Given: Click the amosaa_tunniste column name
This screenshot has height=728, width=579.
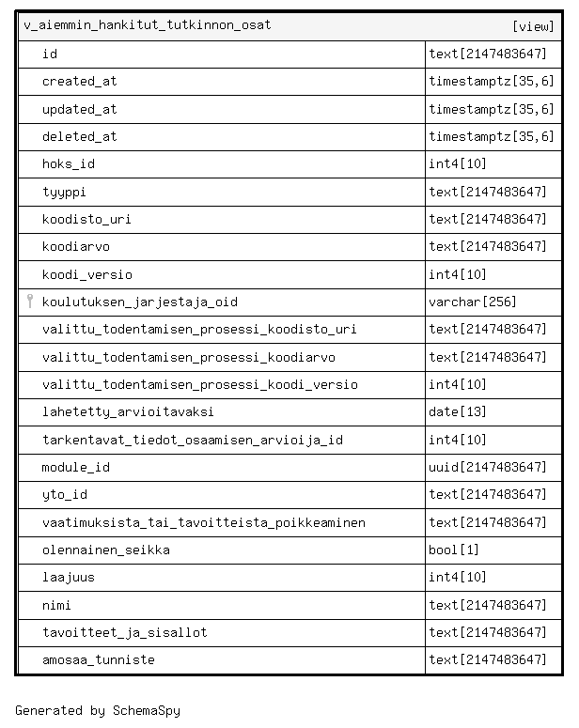Looking at the screenshot, I should [99, 659].
